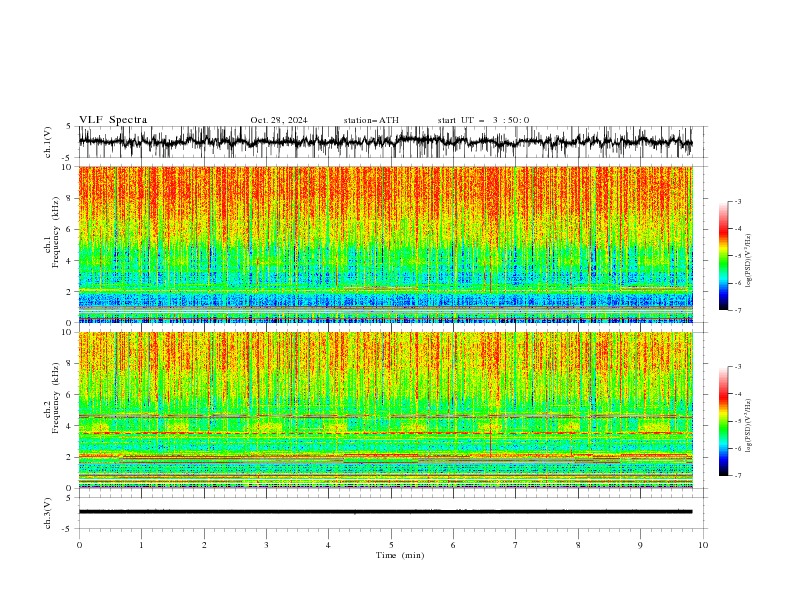792x612 pixels.
Task: Click inside the ch.2 spectrogram panel
Action: (385, 410)
